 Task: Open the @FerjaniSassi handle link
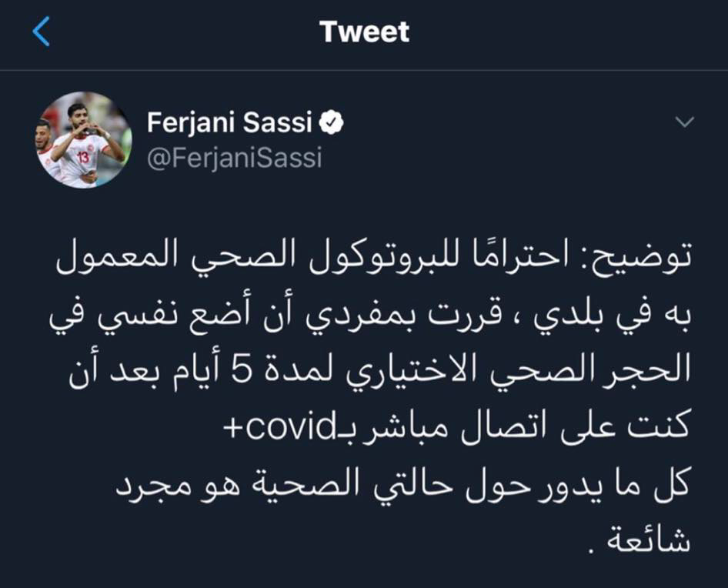(235, 158)
